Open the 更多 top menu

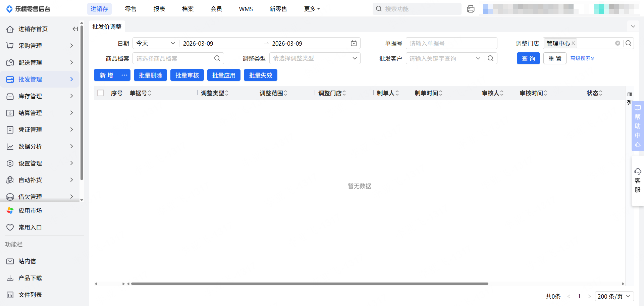tap(312, 9)
